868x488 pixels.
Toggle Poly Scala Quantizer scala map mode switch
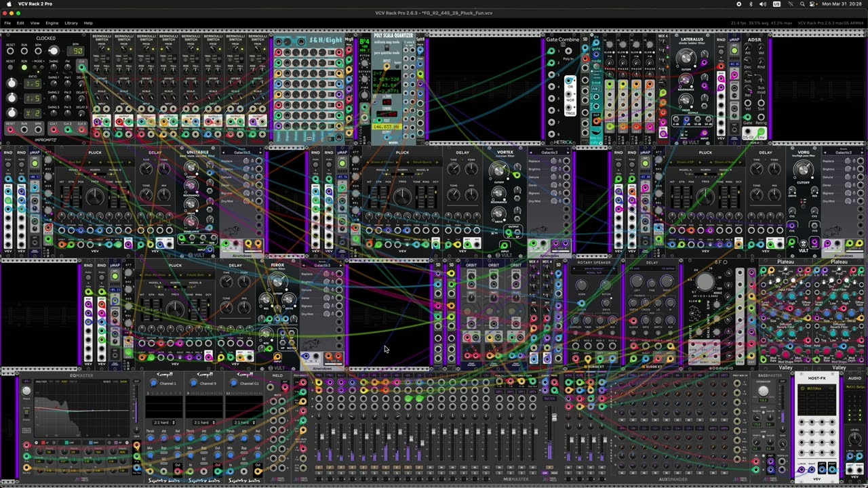pos(387,47)
